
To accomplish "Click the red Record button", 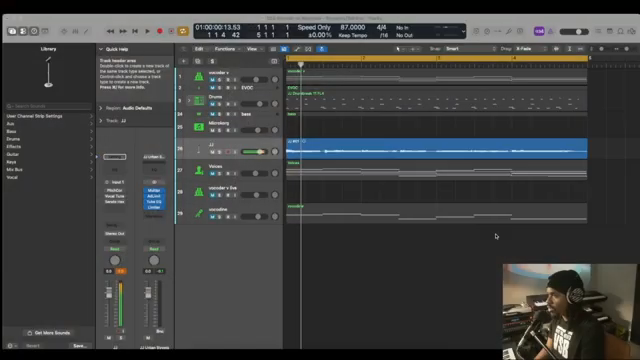I will 160,31.
